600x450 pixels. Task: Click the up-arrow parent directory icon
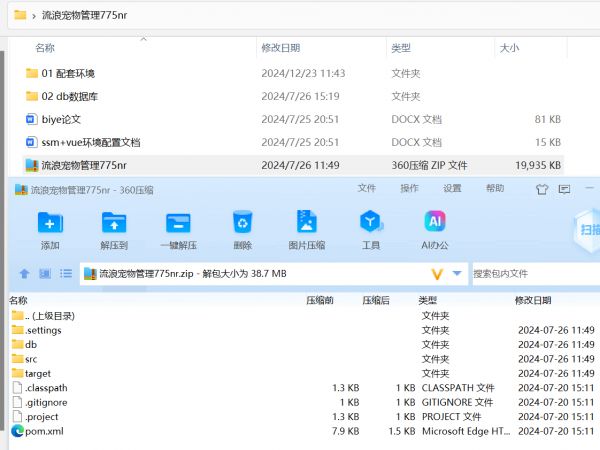click(24, 273)
